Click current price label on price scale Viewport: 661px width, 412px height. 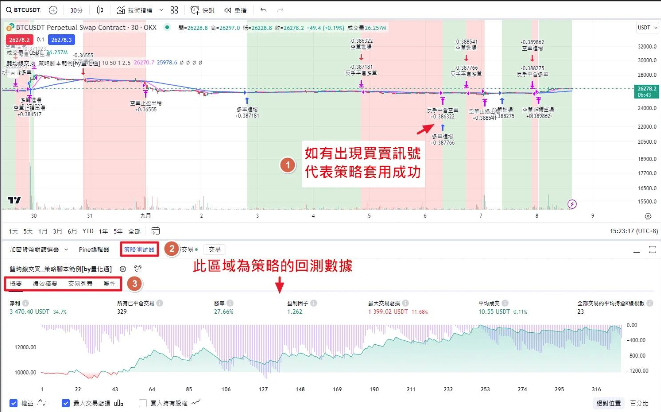(646, 92)
